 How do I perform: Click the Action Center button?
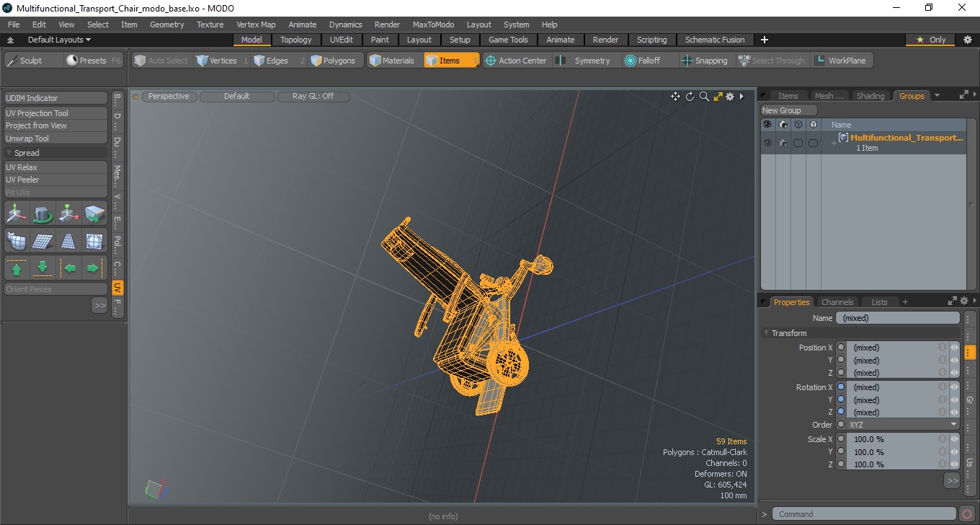[516, 61]
